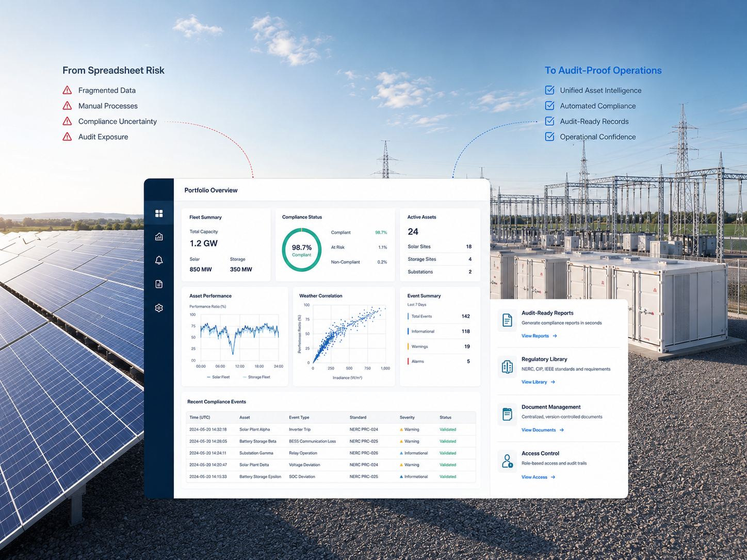This screenshot has height=560, width=747.
Task: Click the Total Events count 142
Action: pos(465,317)
